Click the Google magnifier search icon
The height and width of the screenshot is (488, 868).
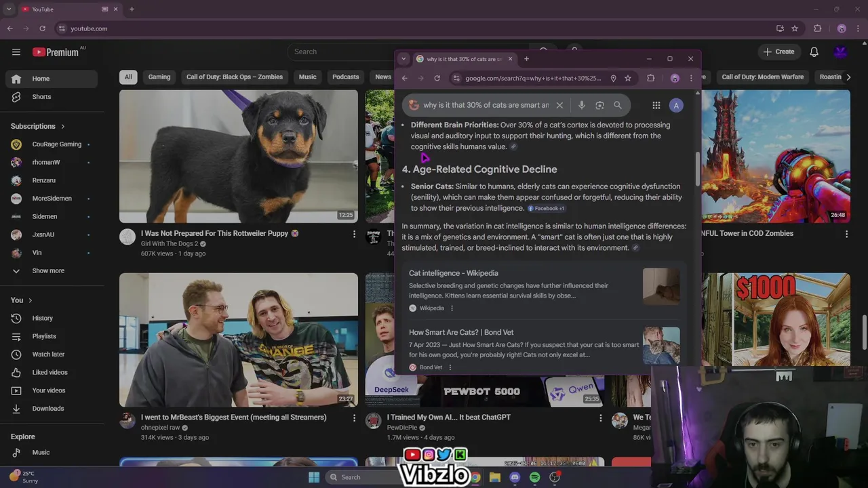[x=618, y=105]
